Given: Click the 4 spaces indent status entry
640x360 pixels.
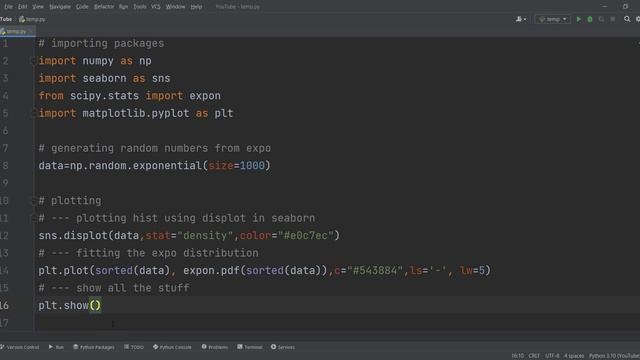Looking at the screenshot, I should click(x=574, y=356).
